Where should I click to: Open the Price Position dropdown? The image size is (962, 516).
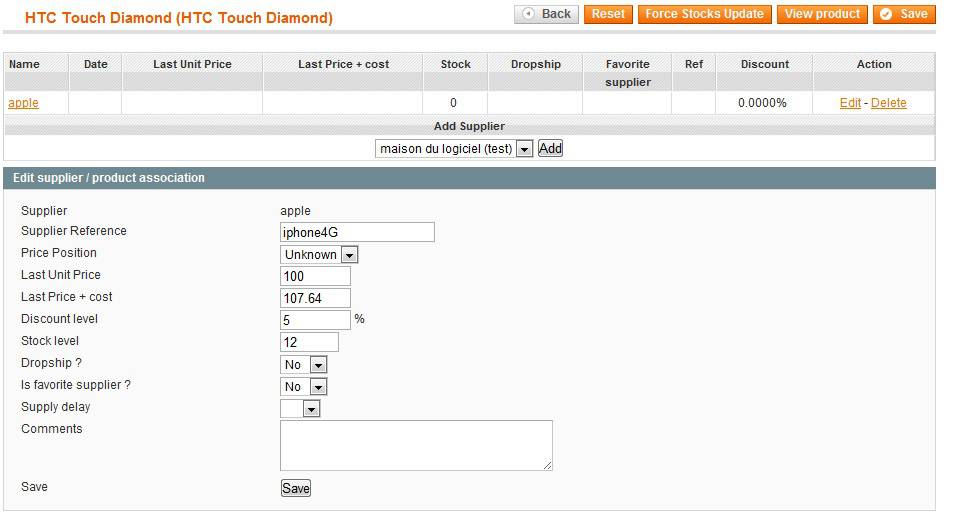(x=319, y=254)
